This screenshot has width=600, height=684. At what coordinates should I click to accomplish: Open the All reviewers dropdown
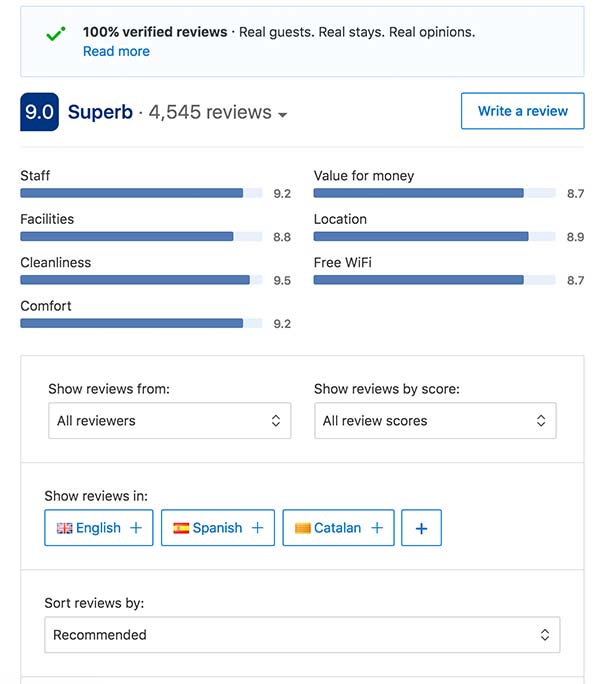tap(169, 421)
